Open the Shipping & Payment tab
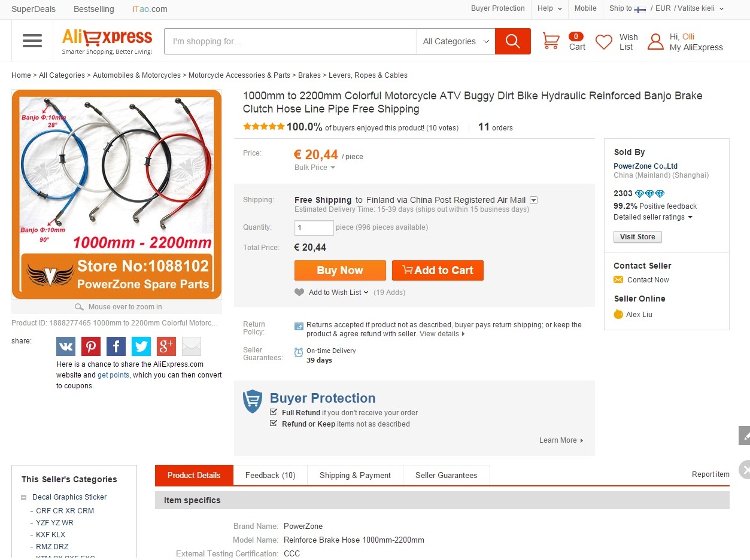 355,475
